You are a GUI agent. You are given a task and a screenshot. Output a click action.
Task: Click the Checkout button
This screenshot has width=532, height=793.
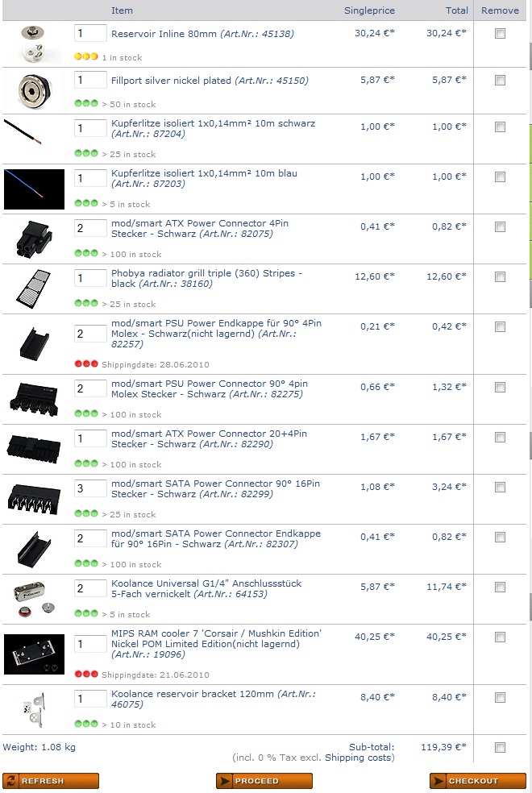pyautogui.click(x=478, y=781)
